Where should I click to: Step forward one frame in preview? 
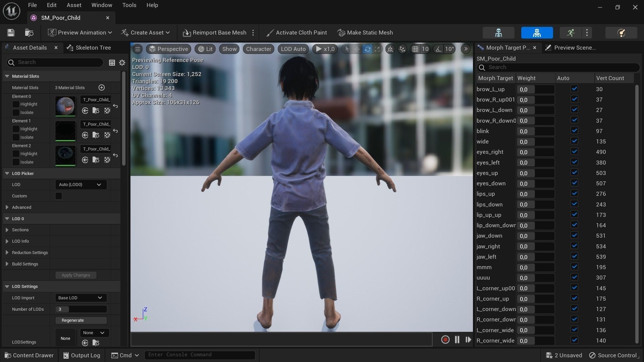468,340
